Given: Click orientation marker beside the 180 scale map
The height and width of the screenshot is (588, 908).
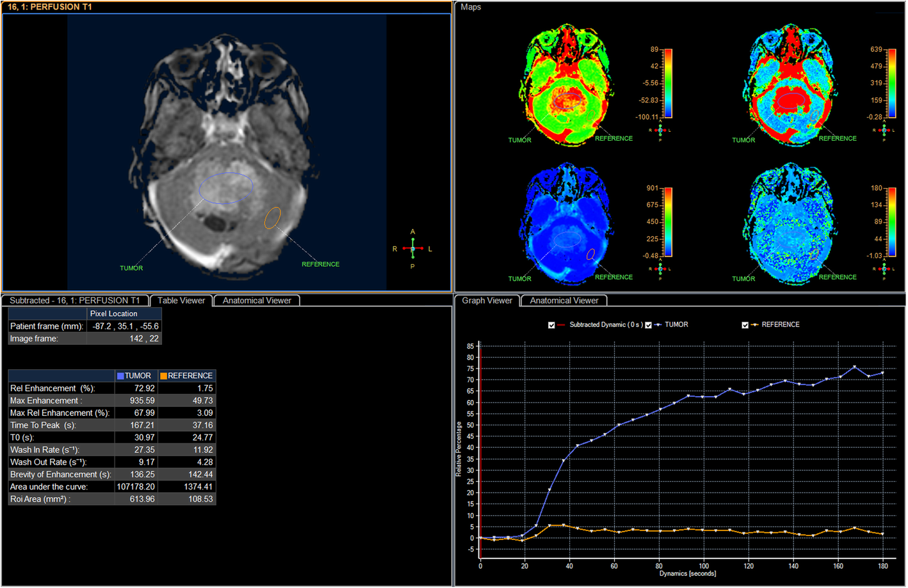Looking at the screenshot, I should pyautogui.click(x=884, y=269).
